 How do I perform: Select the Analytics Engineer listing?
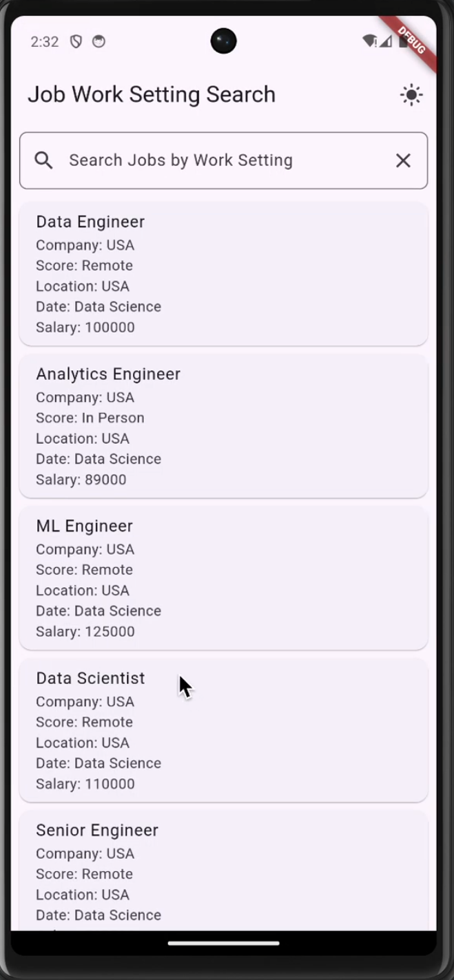[x=223, y=426]
